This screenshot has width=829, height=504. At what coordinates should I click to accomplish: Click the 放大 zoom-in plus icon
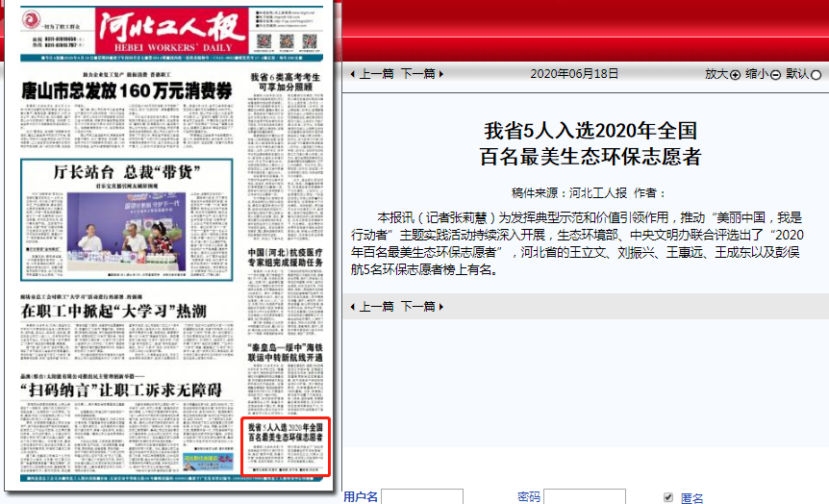point(736,75)
